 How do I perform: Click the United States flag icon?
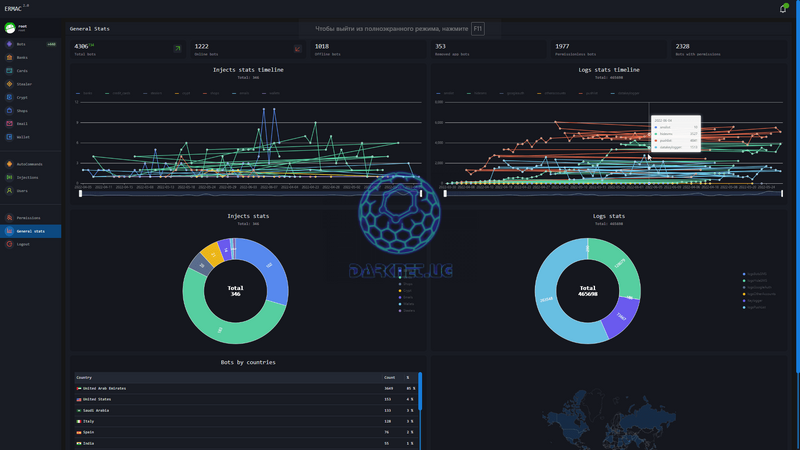pos(79,399)
